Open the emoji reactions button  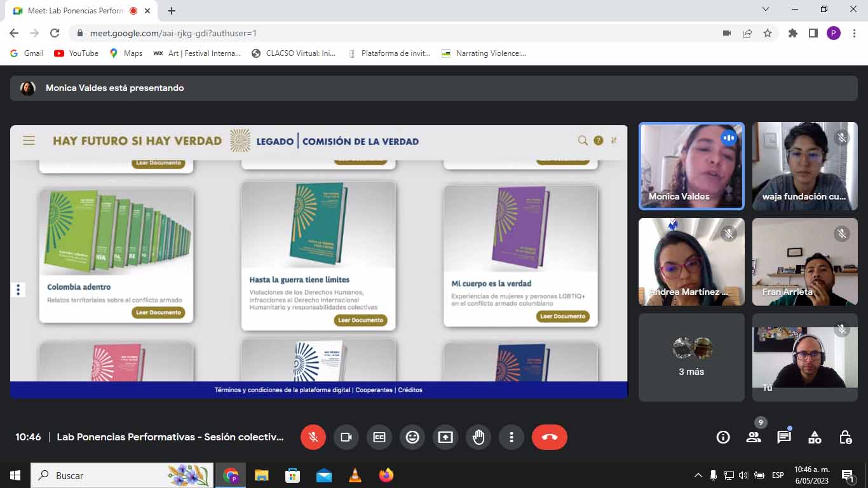click(412, 437)
